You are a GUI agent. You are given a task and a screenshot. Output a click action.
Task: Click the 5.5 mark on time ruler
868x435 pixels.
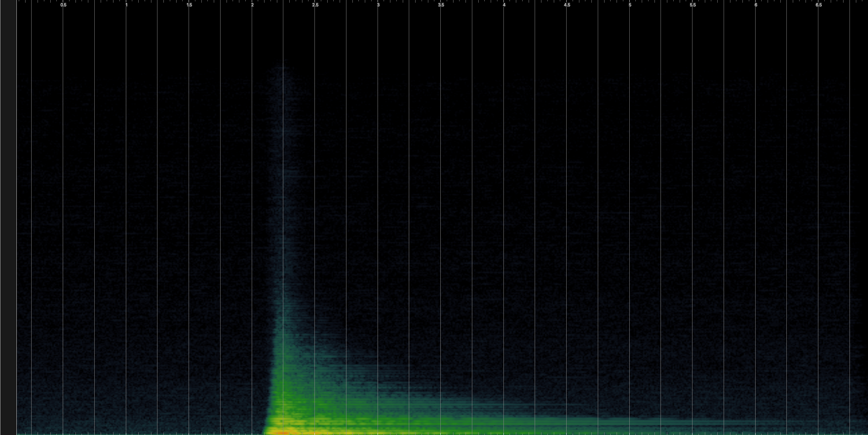click(x=693, y=5)
